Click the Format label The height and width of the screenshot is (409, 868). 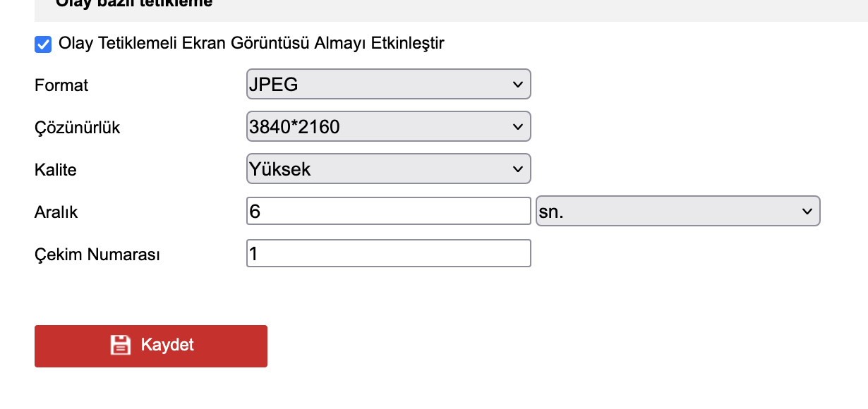coord(61,86)
